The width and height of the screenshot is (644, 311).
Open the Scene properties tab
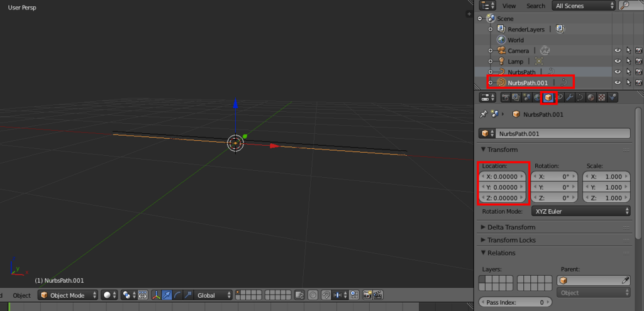click(x=526, y=97)
